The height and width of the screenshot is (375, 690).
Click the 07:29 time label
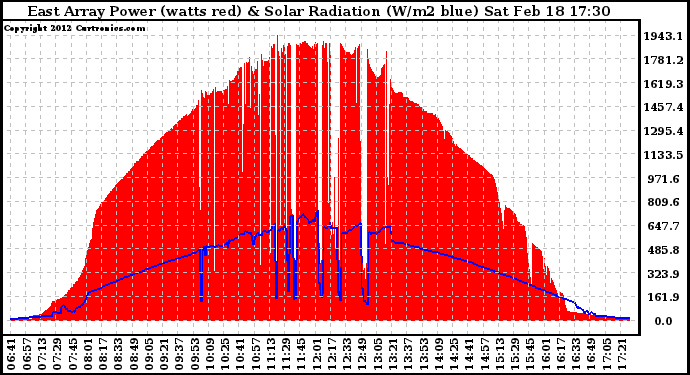click(x=56, y=354)
